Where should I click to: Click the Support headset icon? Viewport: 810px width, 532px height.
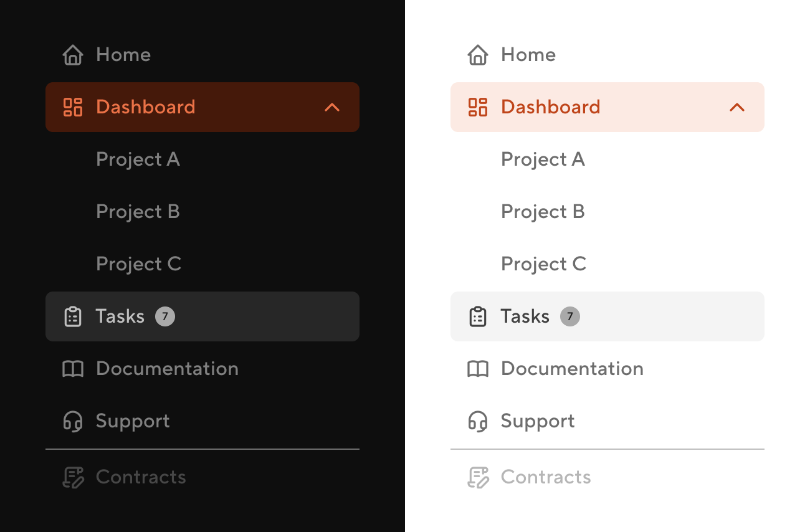click(73, 421)
